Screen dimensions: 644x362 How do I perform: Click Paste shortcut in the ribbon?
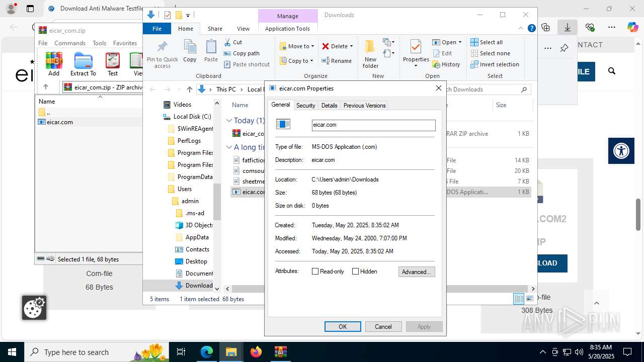point(247,64)
